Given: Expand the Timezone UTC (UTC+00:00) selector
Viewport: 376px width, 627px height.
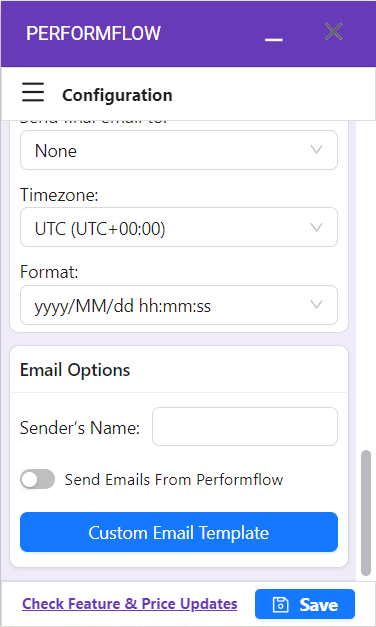Looking at the screenshot, I should tap(179, 228).
